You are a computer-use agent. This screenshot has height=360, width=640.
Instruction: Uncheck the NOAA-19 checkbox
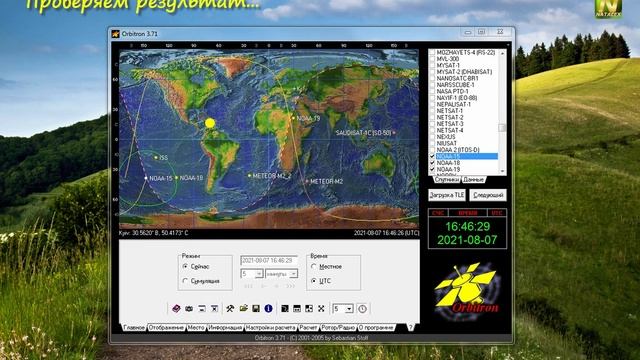tap(432, 169)
